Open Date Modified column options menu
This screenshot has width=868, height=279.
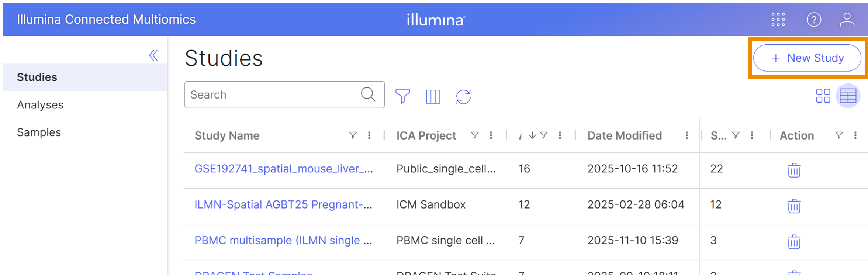pyautogui.click(x=687, y=135)
